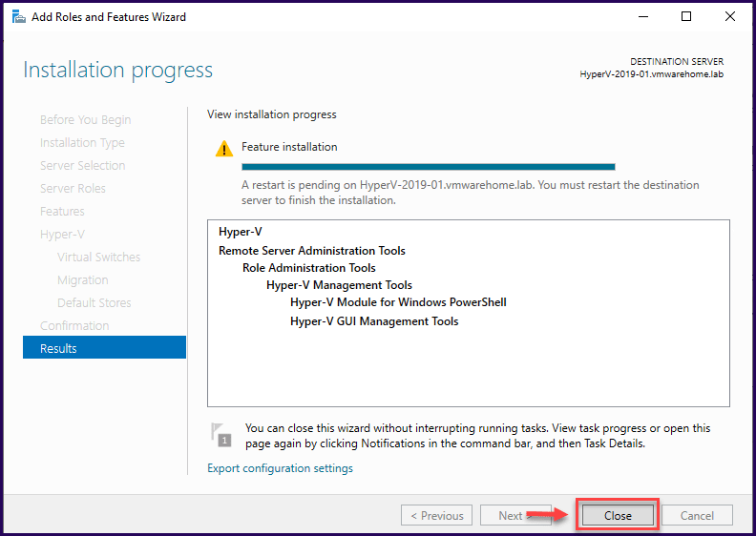Click the feature installation progress bar

[429, 167]
